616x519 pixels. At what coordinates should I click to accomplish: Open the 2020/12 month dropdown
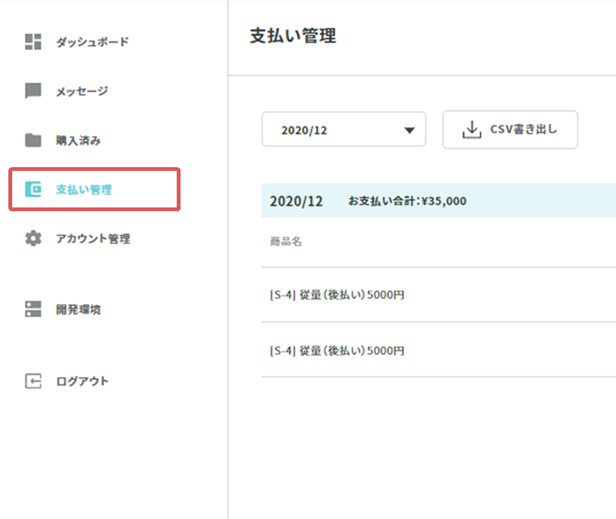pos(344,129)
